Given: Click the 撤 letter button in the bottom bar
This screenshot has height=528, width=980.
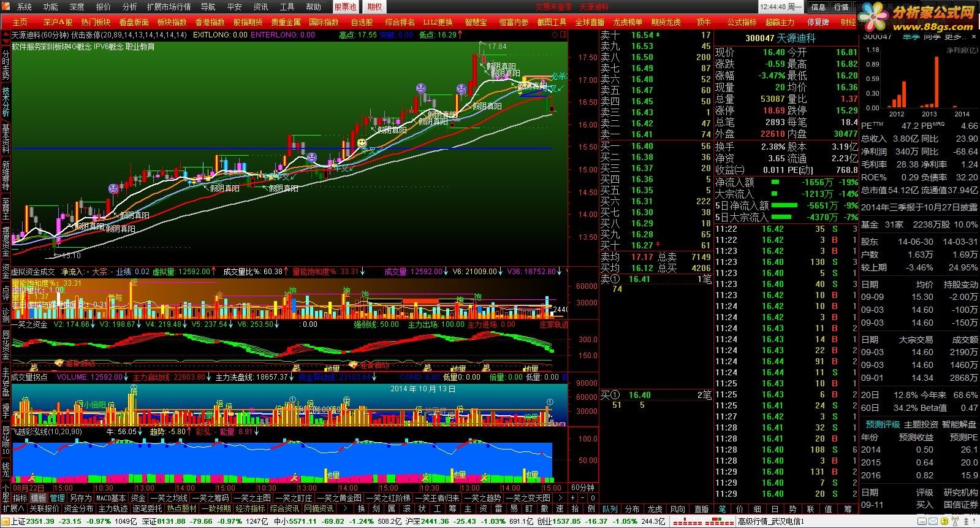Looking at the screenshot, I should tap(545, 509).
